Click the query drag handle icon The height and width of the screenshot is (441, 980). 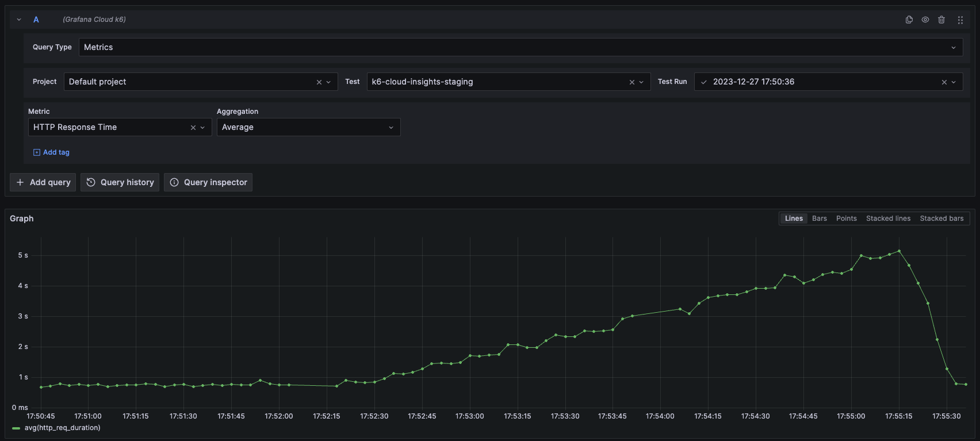[x=960, y=20]
